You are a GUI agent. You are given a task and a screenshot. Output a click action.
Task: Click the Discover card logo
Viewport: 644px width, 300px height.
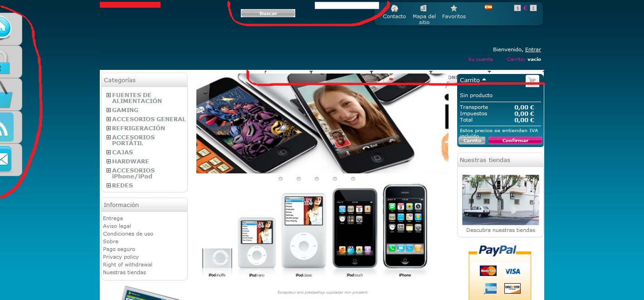[512, 288]
